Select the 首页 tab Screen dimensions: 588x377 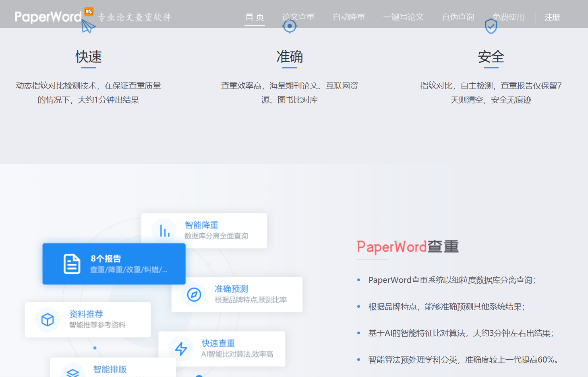(x=255, y=17)
